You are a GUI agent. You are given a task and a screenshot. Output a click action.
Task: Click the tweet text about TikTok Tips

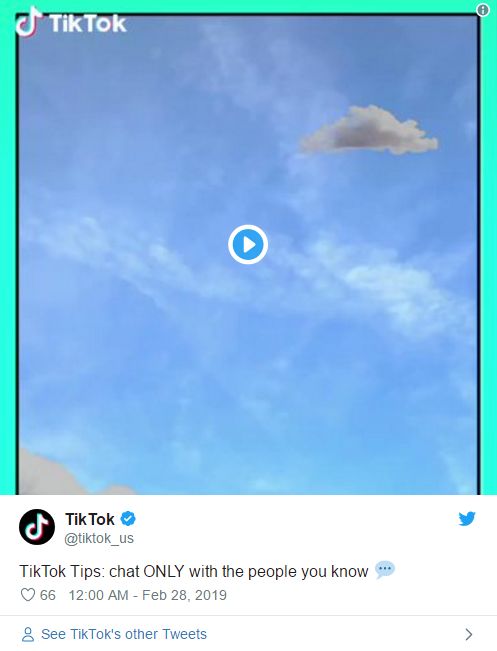[194, 571]
